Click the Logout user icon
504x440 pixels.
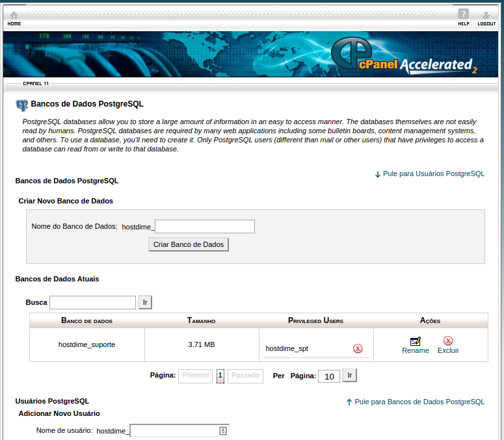(486, 15)
